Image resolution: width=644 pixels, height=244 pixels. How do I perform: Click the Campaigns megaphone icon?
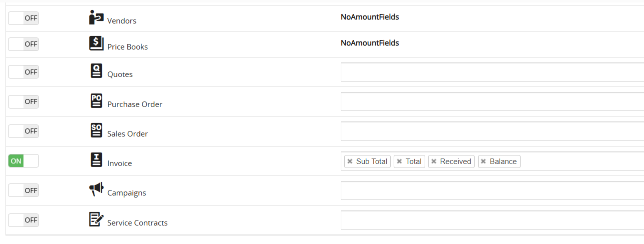coord(96,189)
